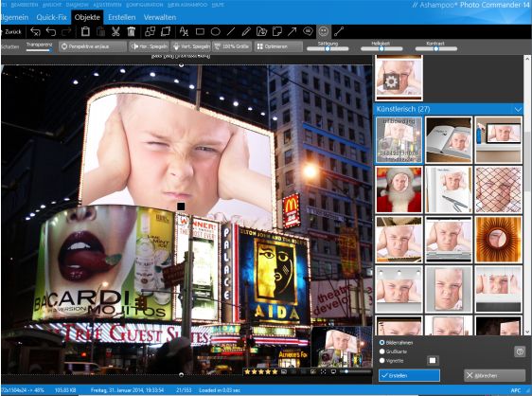Click the Optimieren button

pyautogui.click(x=278, y=46)
